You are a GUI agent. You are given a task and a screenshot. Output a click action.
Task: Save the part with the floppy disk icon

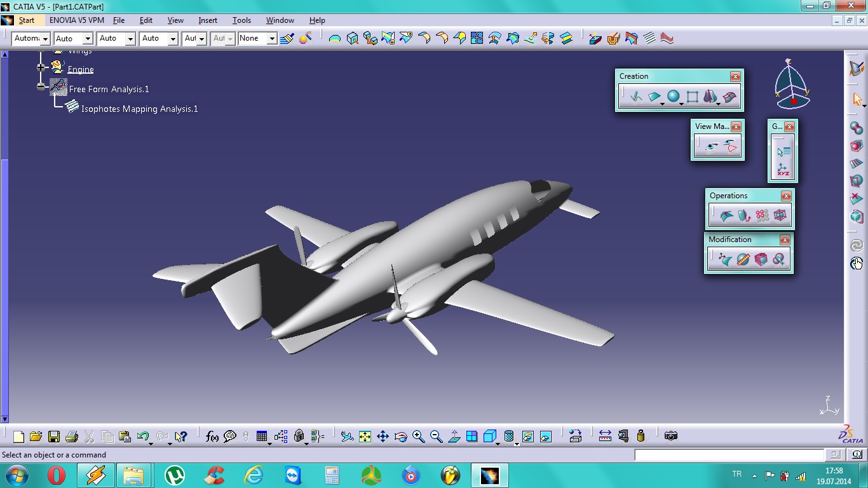tap(53, 437)
